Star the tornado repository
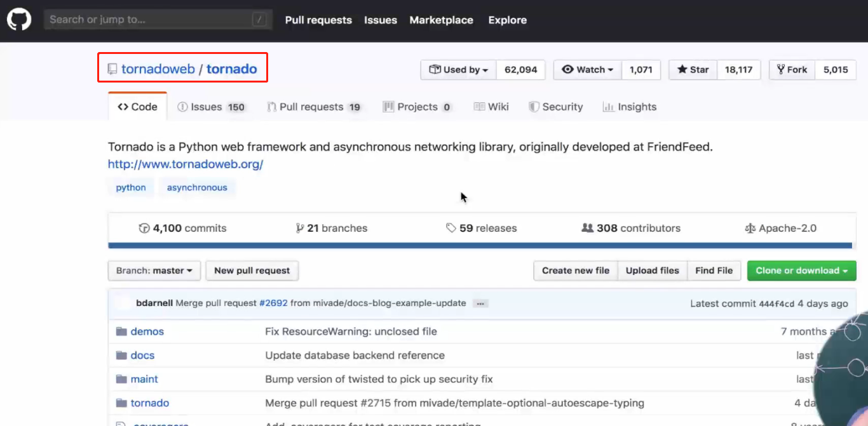 (x=693, y=70)
